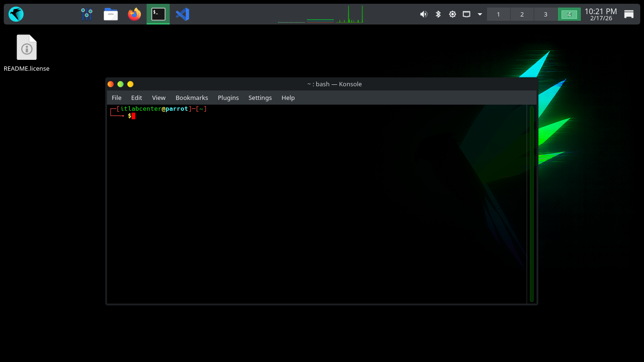Open the Plugins menu
644x362 pixels.
click(228, 98)
